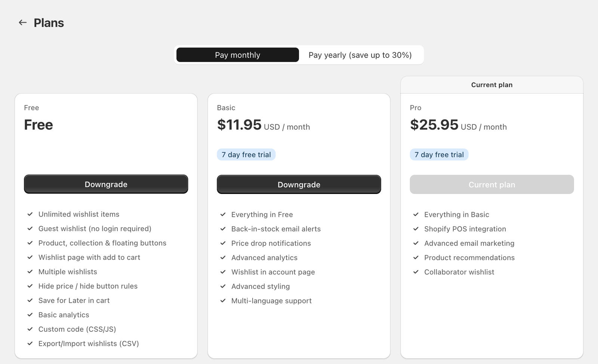Click the checkmark beside Guest wishlist

[x=30, y=229]
